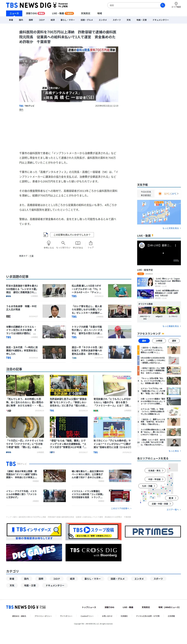Open the TBS CROSS DIG with Bloomberg banner

(93, 553)
